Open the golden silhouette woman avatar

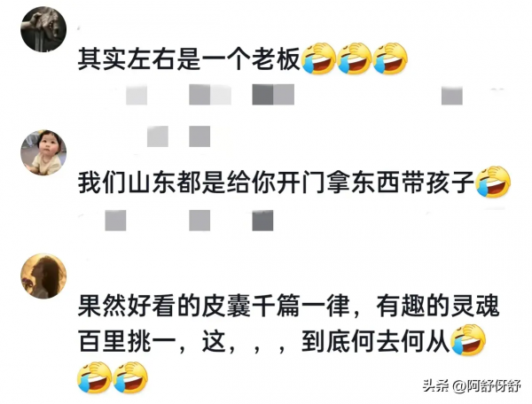click(43, 276)
